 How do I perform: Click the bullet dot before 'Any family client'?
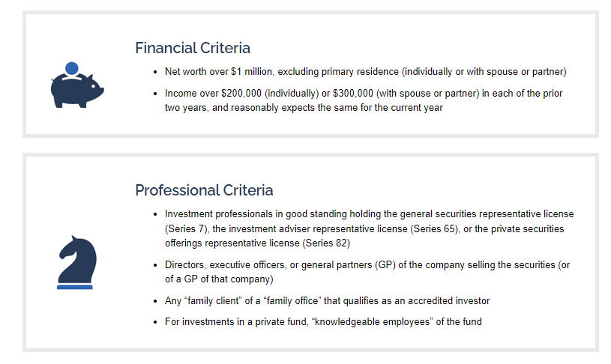click(x=155, y=301)
